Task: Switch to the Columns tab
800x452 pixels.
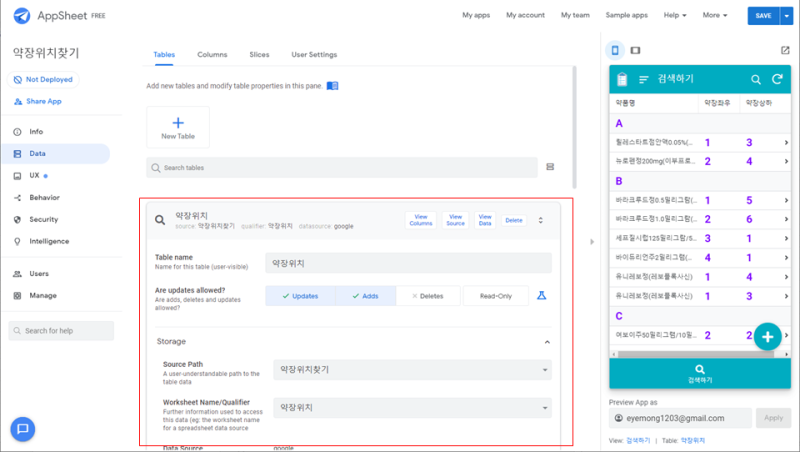Action: (x=212, y=55)
